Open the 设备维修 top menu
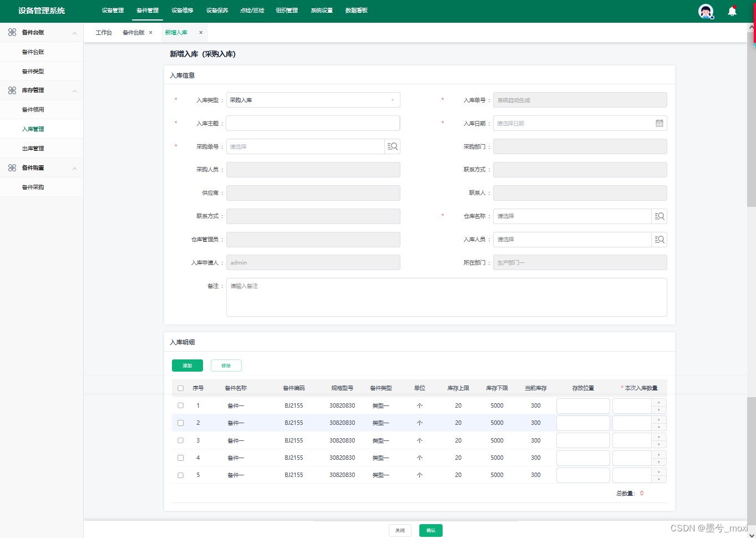The height and width of the screenshot is (538, 756). pyautogui.click(x=182, y=11)
